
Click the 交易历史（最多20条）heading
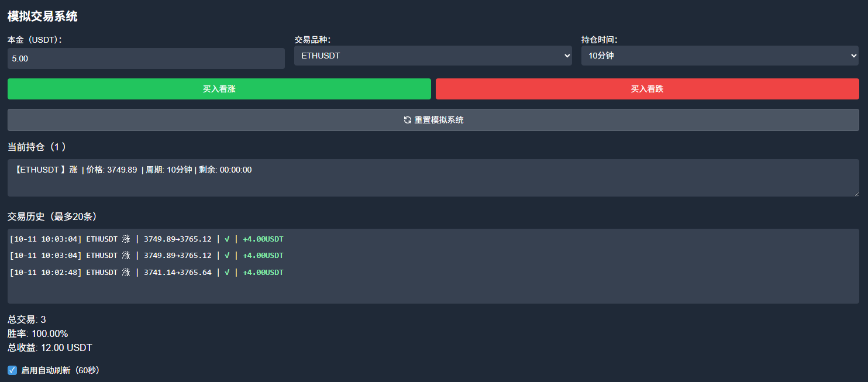click(x=53, y=216)
